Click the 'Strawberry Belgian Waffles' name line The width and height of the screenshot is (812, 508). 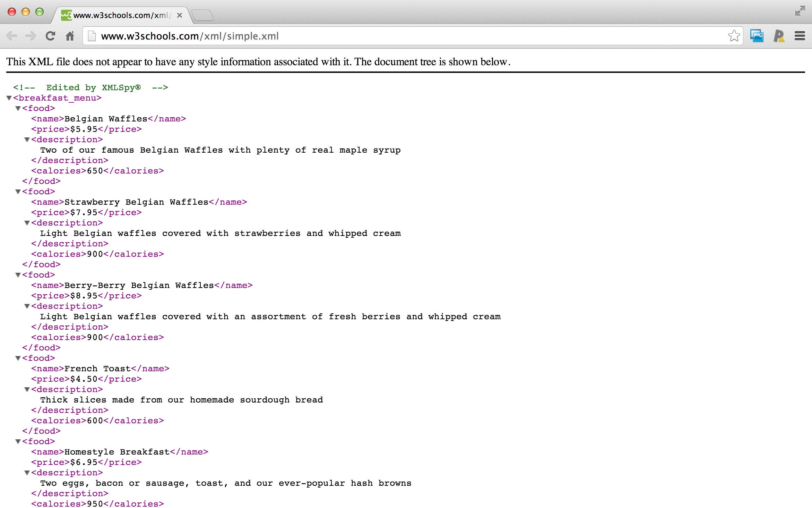coord(139,202)
